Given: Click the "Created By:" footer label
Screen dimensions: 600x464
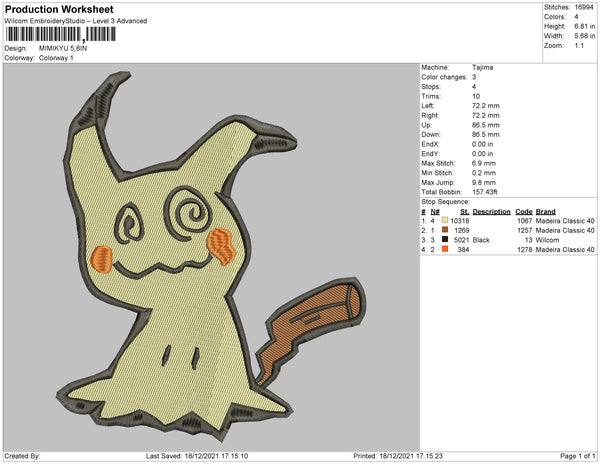Looking at the screenshot, I should 22,456.
